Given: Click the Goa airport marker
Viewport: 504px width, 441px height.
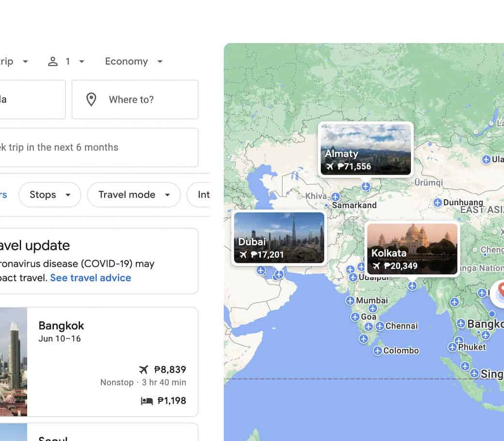Looking at the screenshot, I should pyautogui.click(x=355, y=317).
